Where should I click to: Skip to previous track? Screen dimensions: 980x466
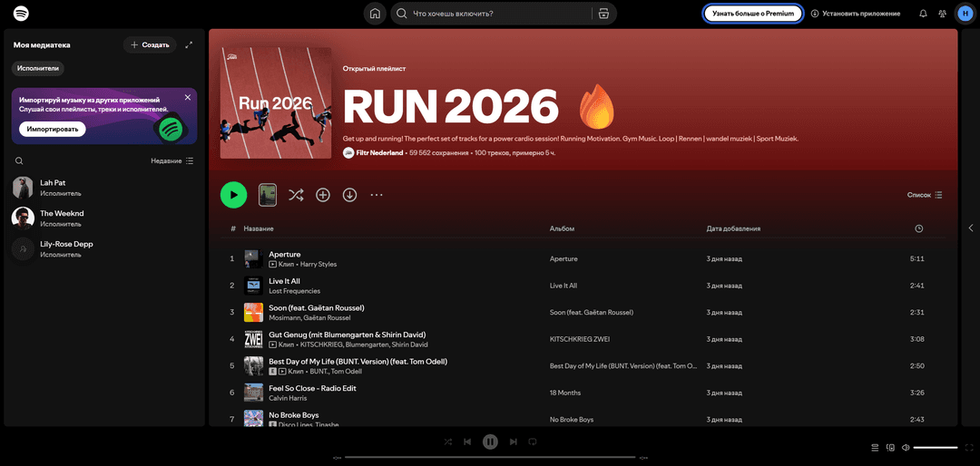(x=467, y=442)
